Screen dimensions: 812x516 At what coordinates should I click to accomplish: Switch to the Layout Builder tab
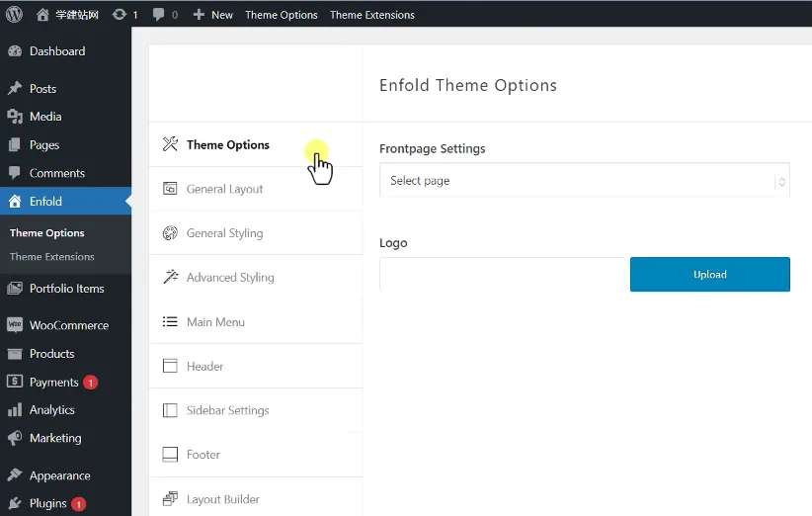tap(256, 497)
